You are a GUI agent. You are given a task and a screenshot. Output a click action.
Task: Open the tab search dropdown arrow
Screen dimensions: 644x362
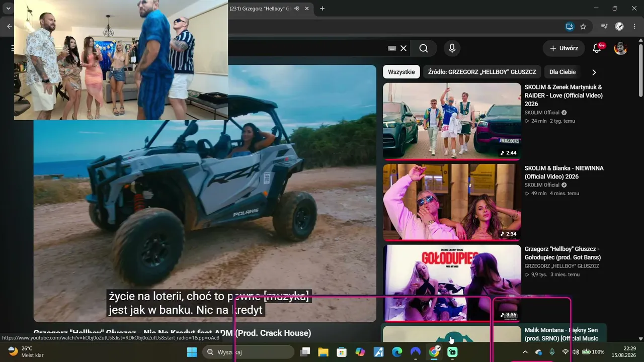pyautogui.click(x=8, y=9)
